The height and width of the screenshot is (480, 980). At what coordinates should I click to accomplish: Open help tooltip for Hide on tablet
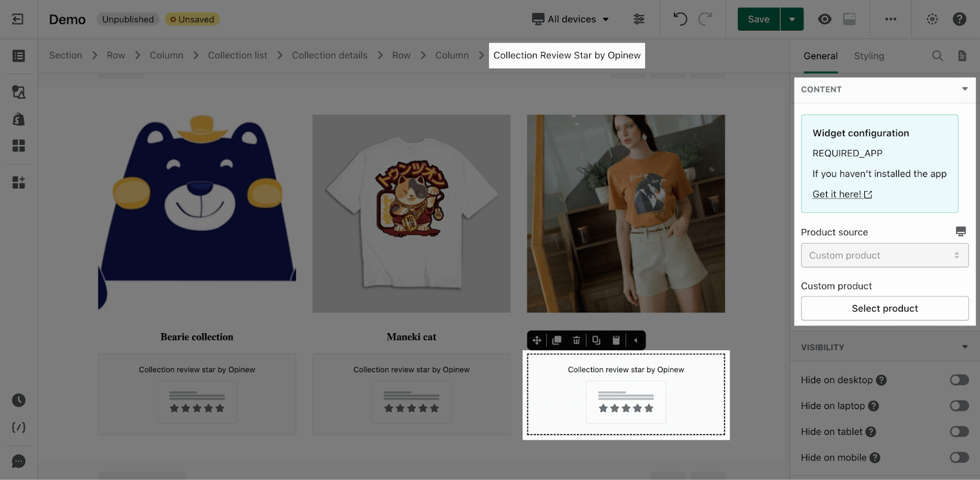(870, 432)
